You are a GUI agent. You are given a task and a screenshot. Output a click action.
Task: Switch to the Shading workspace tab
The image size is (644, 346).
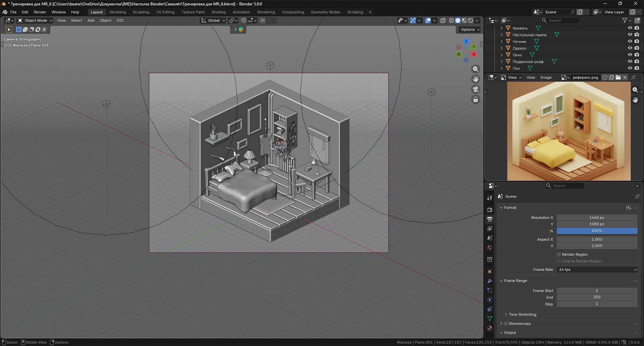tap(219, 12)
